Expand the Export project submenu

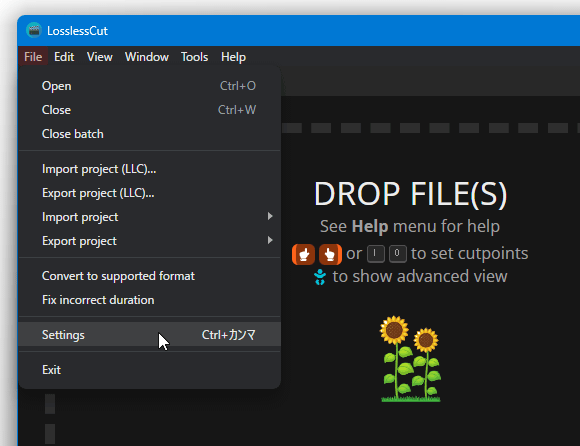(150, 241)
